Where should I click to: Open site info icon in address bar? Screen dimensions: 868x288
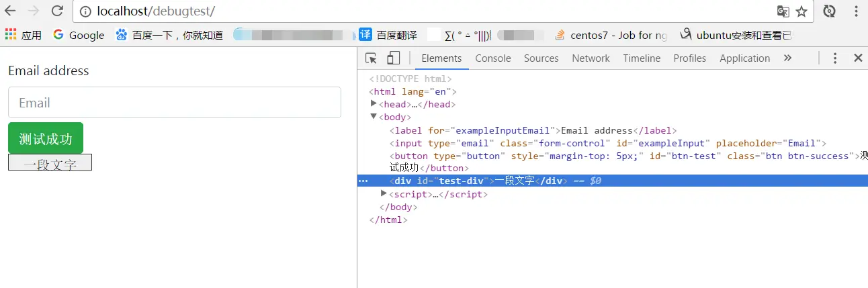click(x=85, y=11)
